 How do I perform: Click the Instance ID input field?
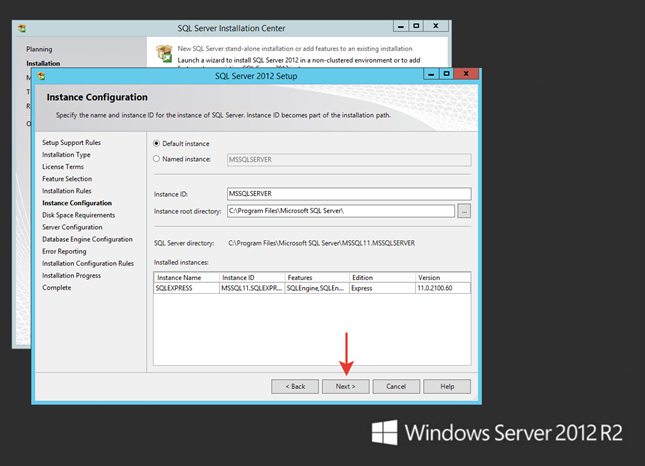[349, 194]
